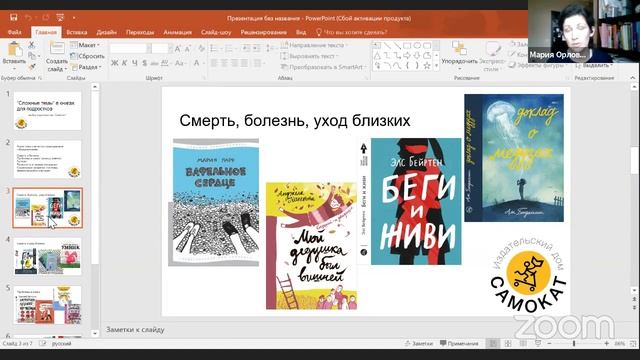Screen dimensions: 640x360
Task: Select the triangle shape in shapes gallery
Action: (378, 56)
